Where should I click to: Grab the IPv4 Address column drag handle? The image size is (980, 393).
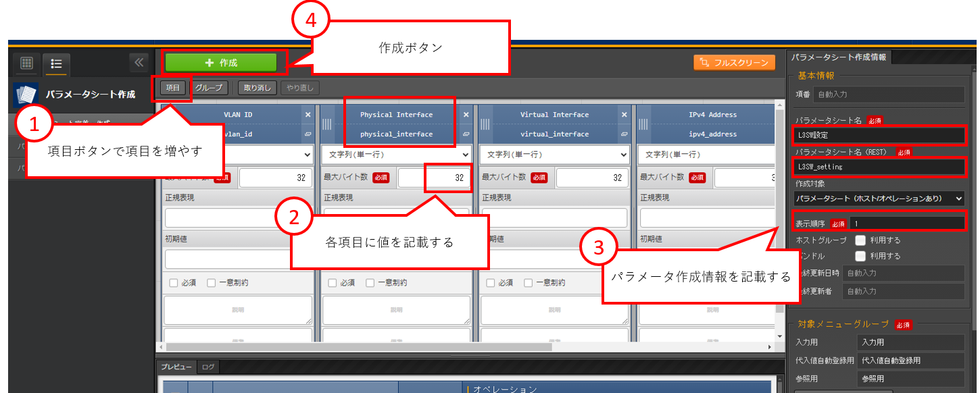click(x=643, y=124)
